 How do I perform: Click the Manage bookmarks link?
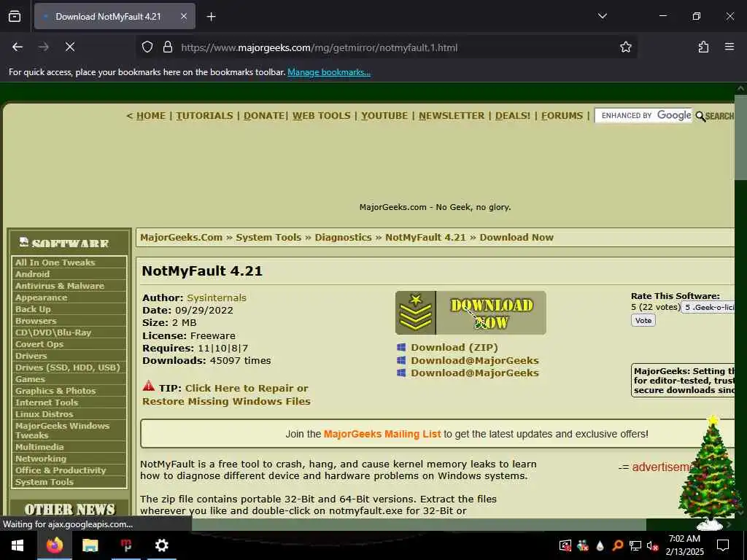coord(329,72)
